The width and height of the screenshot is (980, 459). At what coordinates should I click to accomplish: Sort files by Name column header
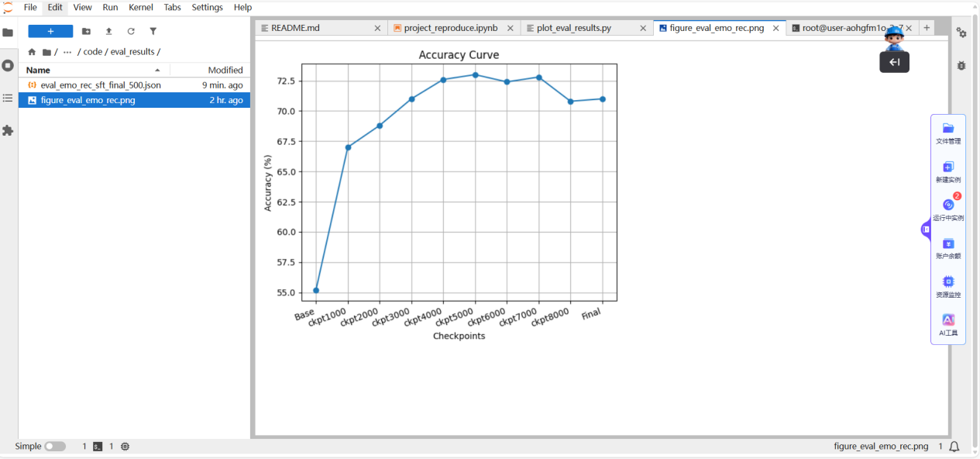pos(39,70)
